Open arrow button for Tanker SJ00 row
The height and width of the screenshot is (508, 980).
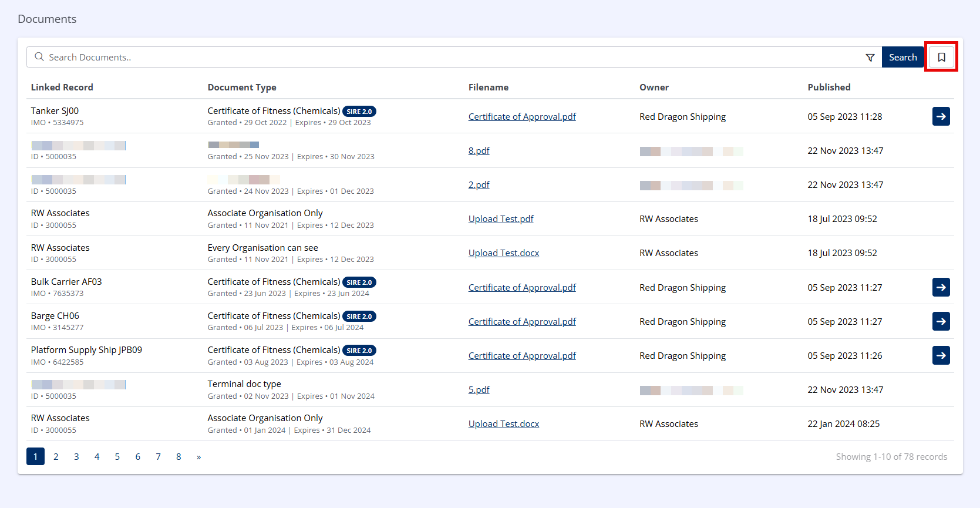click(941, 116)
